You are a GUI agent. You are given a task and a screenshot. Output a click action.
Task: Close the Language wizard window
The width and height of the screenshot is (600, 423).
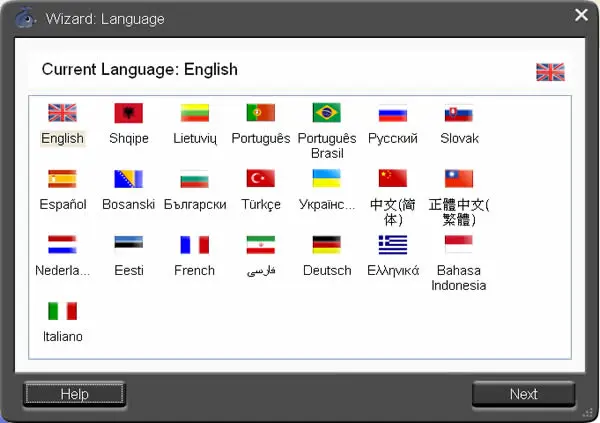[581, 15]
